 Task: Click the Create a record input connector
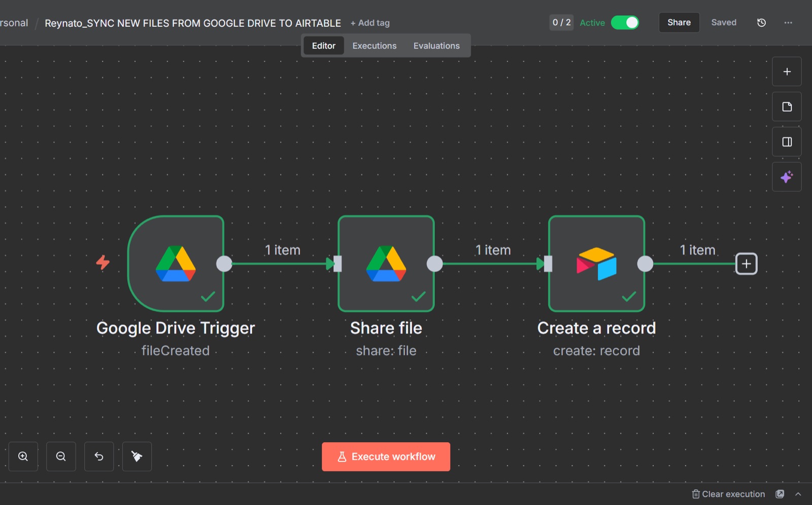pyautogui.click(x=548, y=264)
